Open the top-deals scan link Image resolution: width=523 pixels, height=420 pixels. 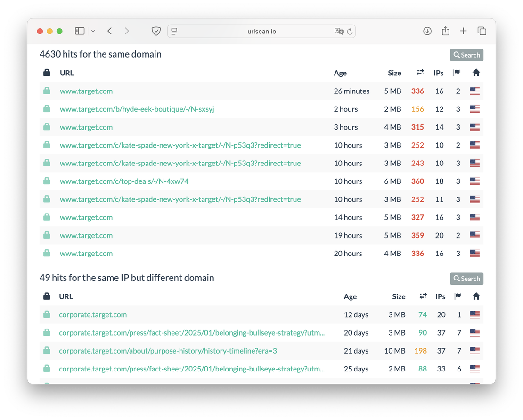point(124,181)
